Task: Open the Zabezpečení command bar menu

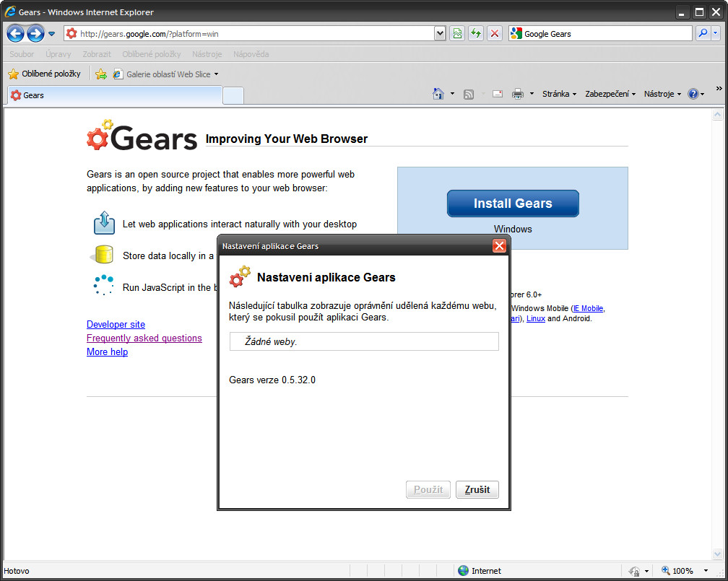Action: tap(610, 94)
